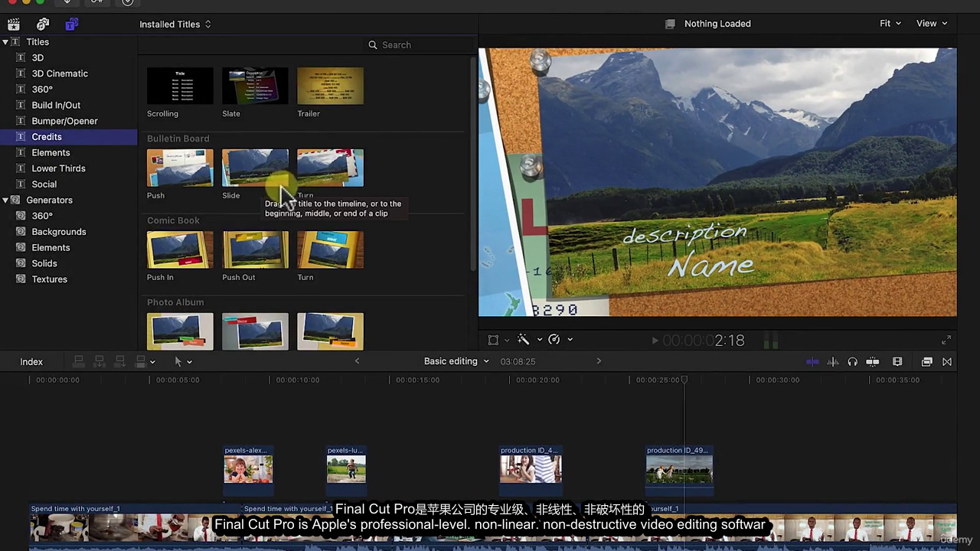The height and width of the screenshot is (551, 980).
Task: Toggle timeline snapping icon
Action: (x=872, y=362)
